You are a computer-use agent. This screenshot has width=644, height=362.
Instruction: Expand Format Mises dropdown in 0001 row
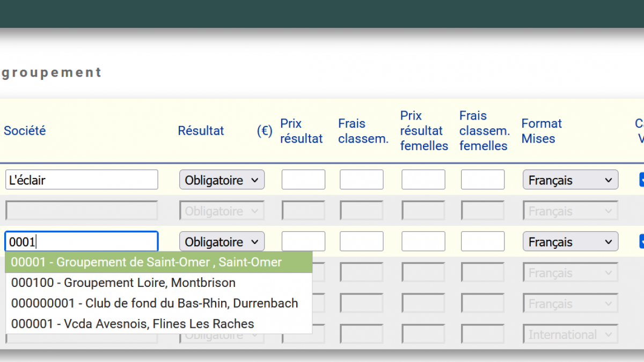point(570,242)
